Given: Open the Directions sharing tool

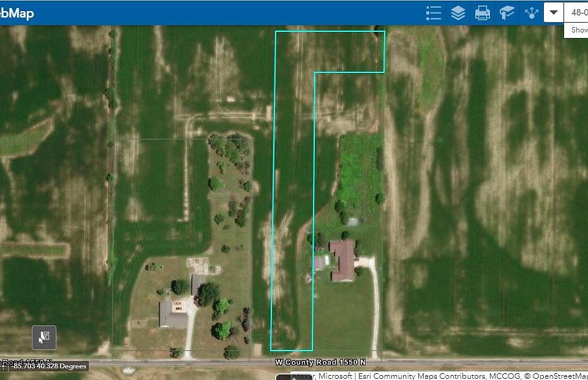Looking at the screenshot, I should pos(531,12).
